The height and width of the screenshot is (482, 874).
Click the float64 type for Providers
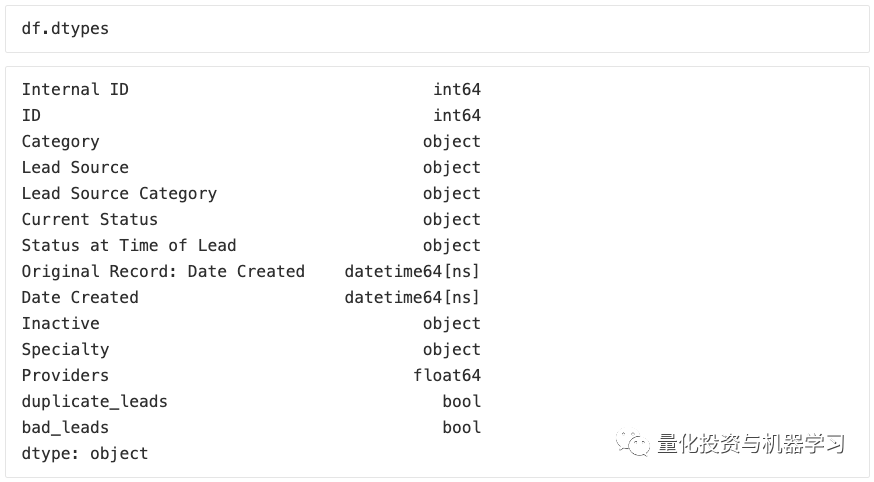tap(447, 376)
